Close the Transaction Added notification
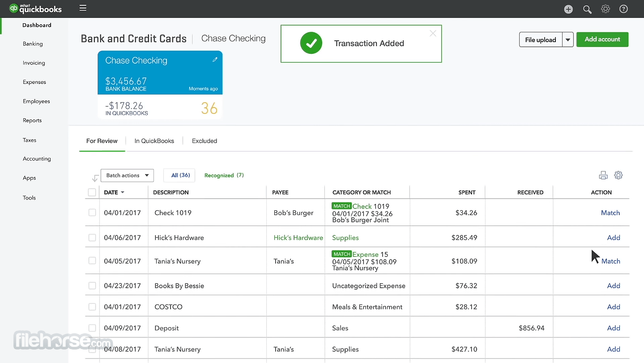This screenshot has height=363, width=644. [433, 33]
